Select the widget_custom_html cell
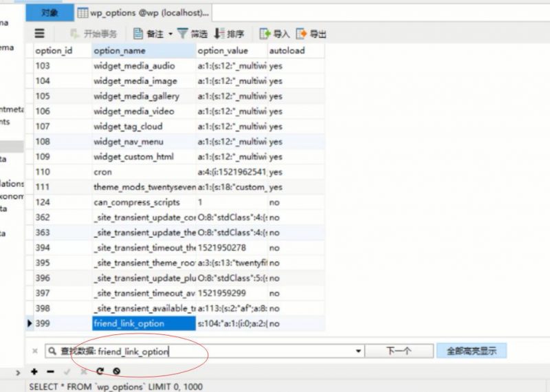The width and height of the screenshot is (550, 392). pyautogui.click(x=144, y=157)
